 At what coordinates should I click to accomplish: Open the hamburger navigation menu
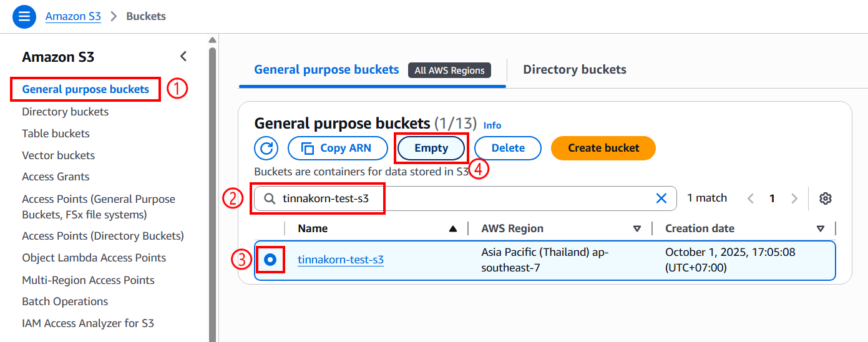(x=24, y=16)
